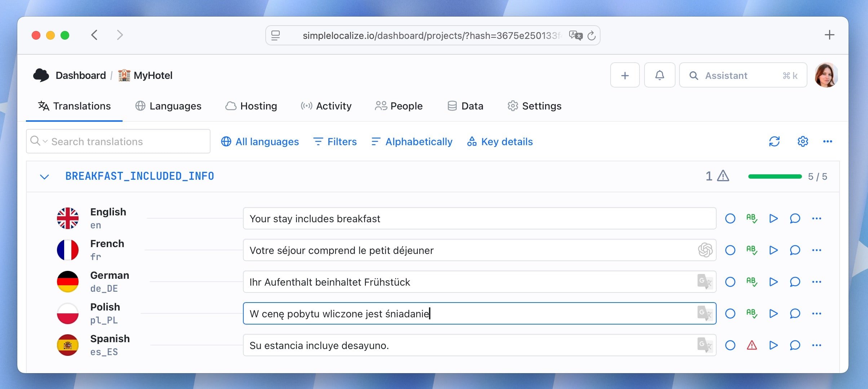868x389 pixels.
Task: Open the search options dropdown arrow
Action: [45, 141]
